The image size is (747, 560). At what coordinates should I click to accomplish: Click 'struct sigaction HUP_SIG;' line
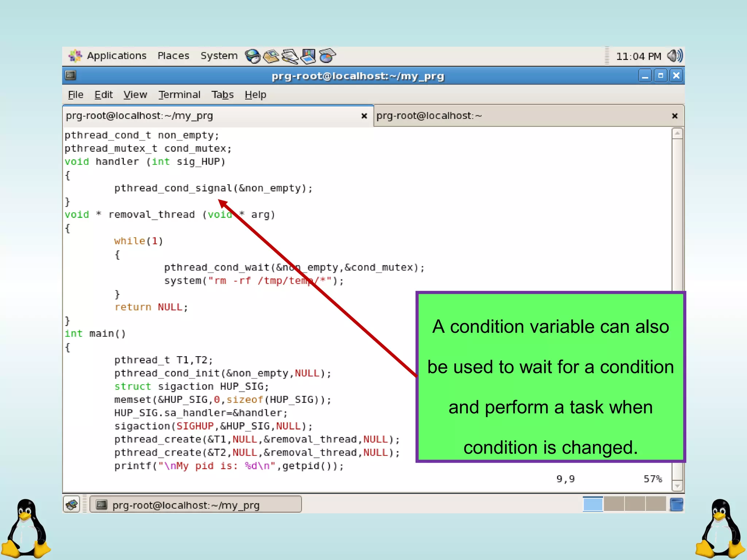(191, 386)
